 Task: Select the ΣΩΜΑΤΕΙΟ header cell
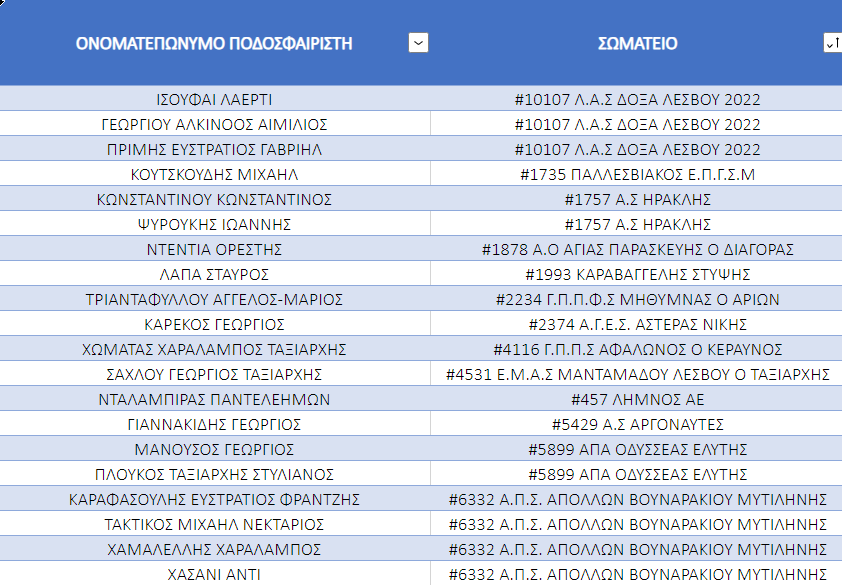click(636, 42)
